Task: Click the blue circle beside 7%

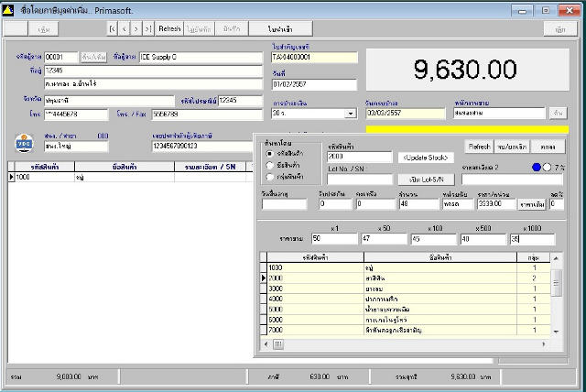Action: pyautogui.click(x=537, y=168)
